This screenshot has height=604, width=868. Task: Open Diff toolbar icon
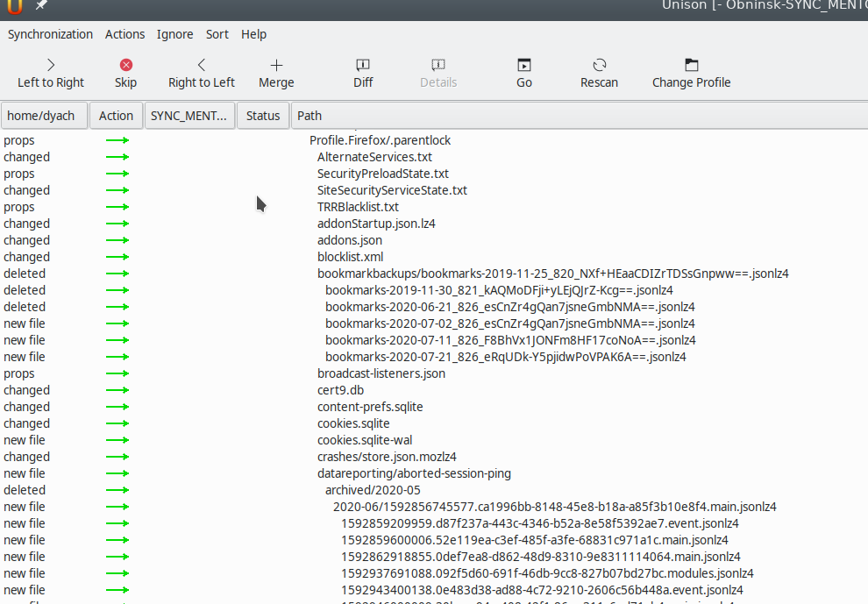pos(363,65)
